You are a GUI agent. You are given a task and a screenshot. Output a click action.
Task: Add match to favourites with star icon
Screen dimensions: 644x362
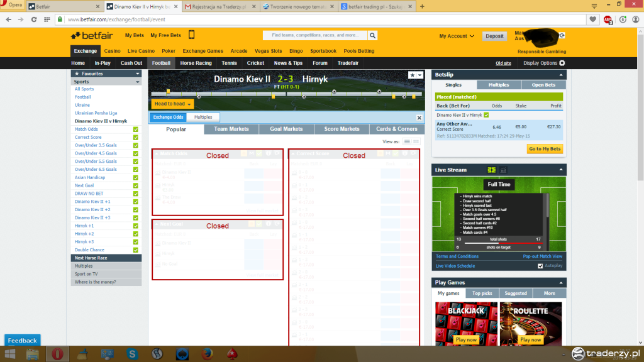coord(413,75)
